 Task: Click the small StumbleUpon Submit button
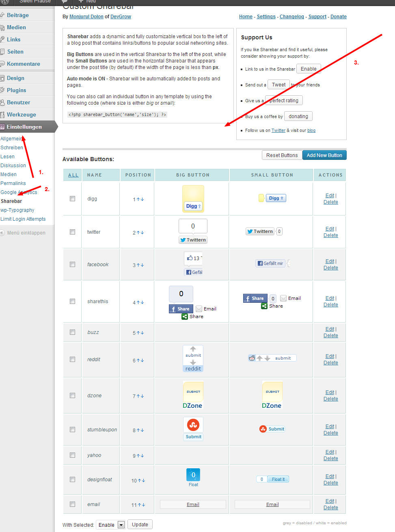point(272,429)
